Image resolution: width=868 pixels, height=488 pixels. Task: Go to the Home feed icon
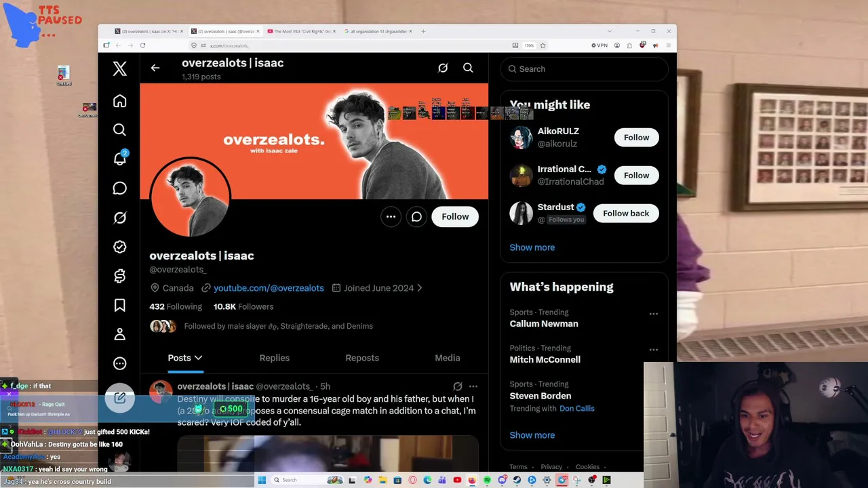[119, 101]
